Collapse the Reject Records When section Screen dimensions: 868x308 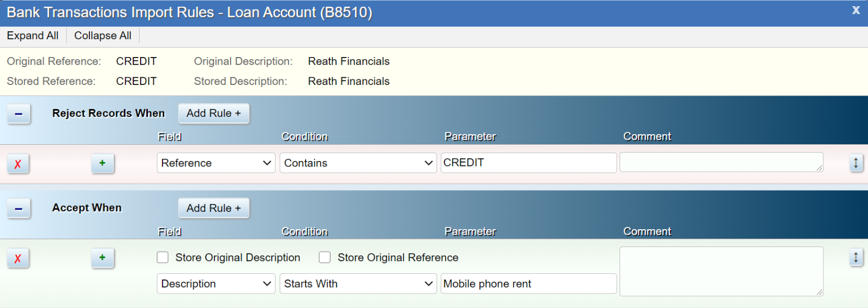point(18,113)
